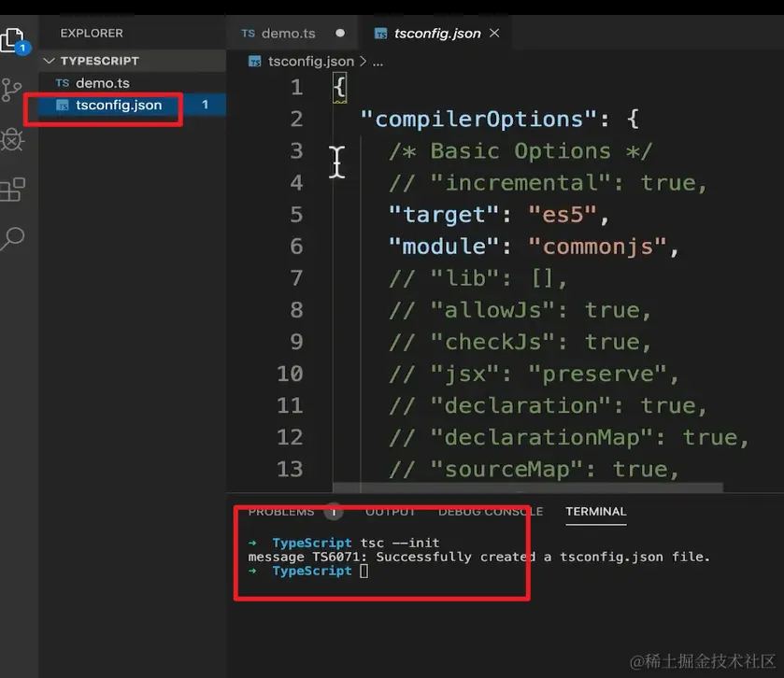Click the file icon on tsconfig.json tab

[x=381, y=34]
